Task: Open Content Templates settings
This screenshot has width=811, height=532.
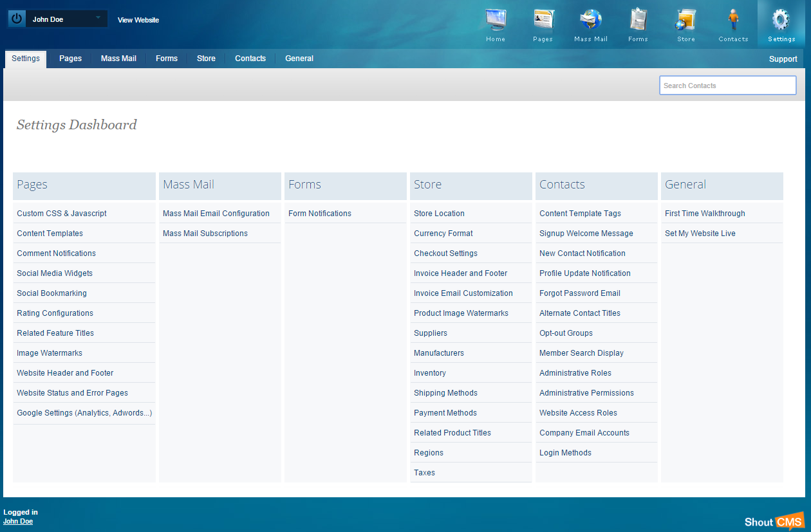Action: (x=50, y=234)
